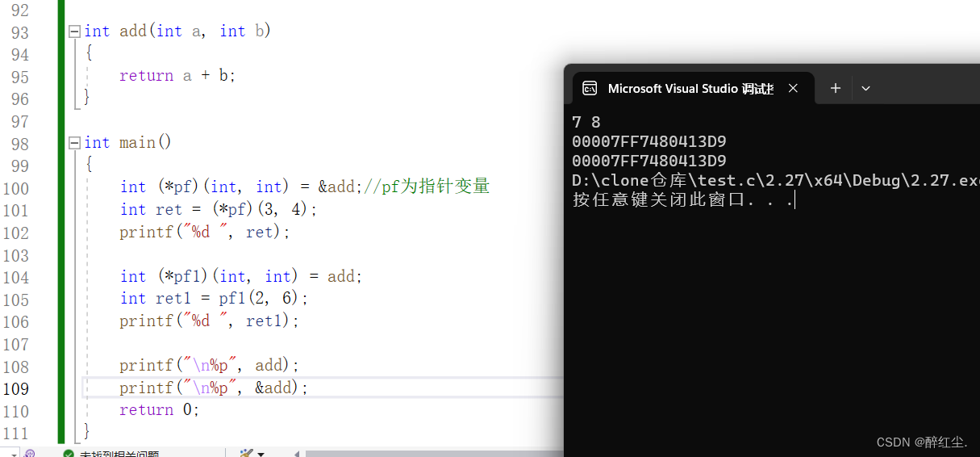This screenshot has height=457, width=980.
Task: Click the console tab's terminal icon
Action: (590, 88)
